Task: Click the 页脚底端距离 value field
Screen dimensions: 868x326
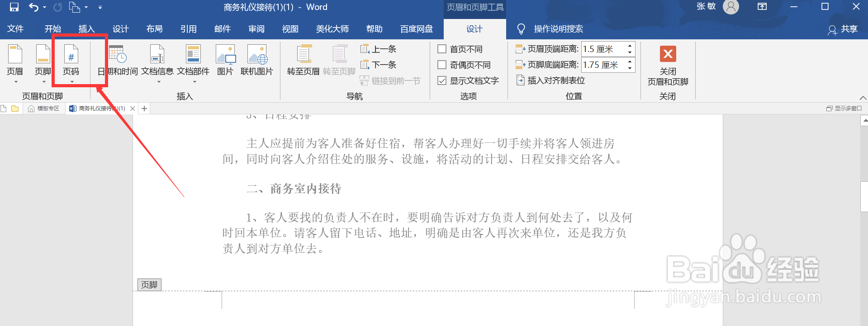Action: coord(603,65)
